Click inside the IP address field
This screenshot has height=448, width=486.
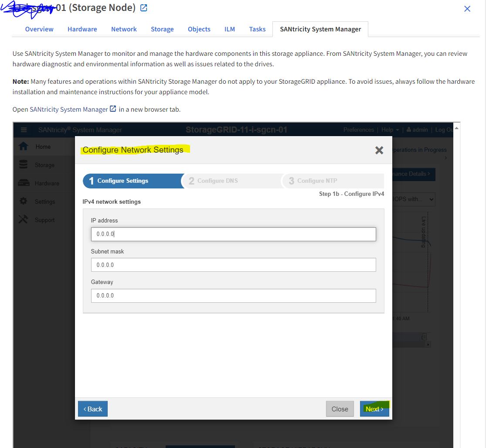click(x=233, y=234)
